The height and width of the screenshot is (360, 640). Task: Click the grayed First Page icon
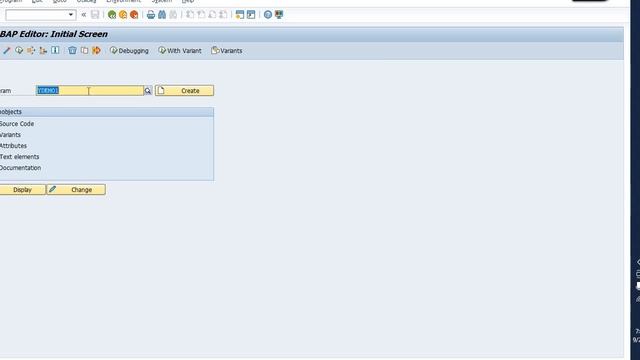pyautogui.click(x=190, y=15)
